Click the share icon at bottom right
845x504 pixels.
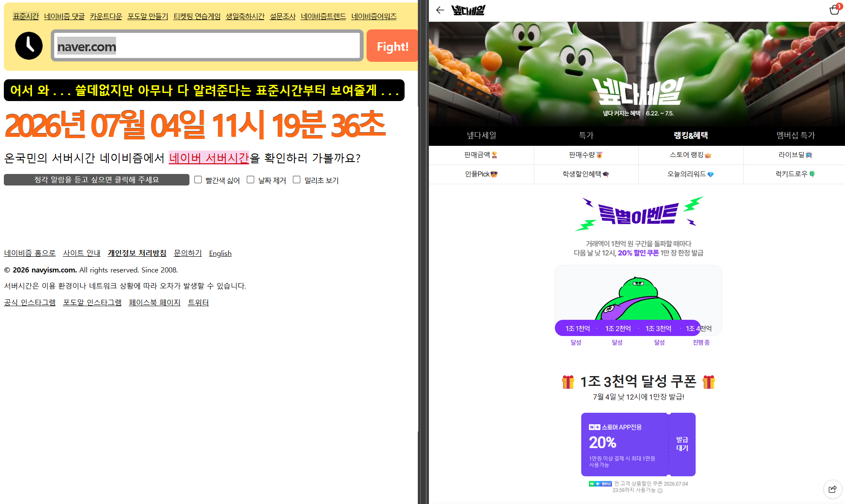pos(833,489)
